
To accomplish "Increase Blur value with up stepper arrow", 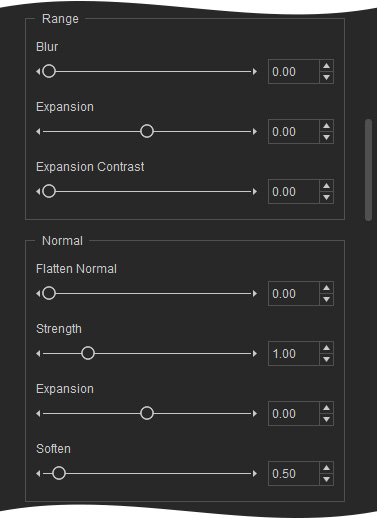I will coord(326,66).
